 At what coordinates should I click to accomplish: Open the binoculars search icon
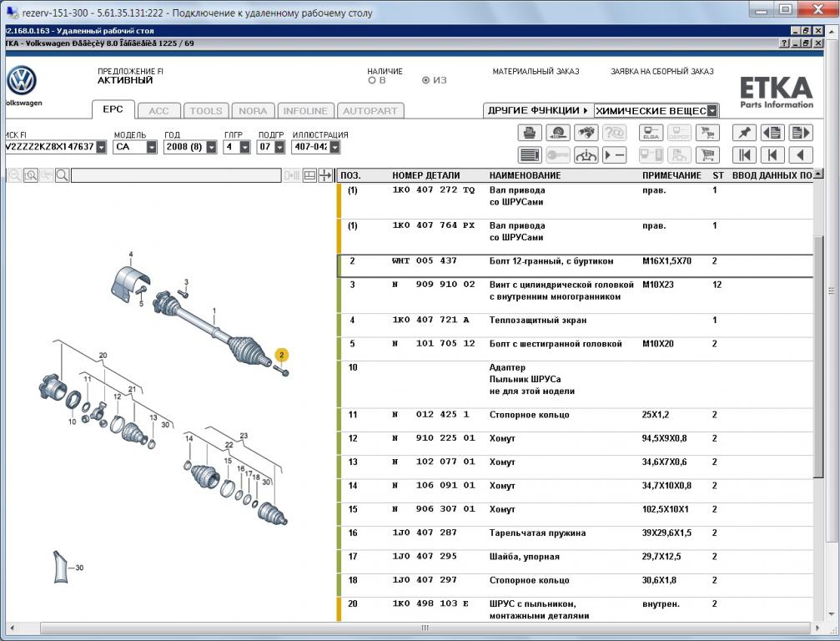[586, 133]
